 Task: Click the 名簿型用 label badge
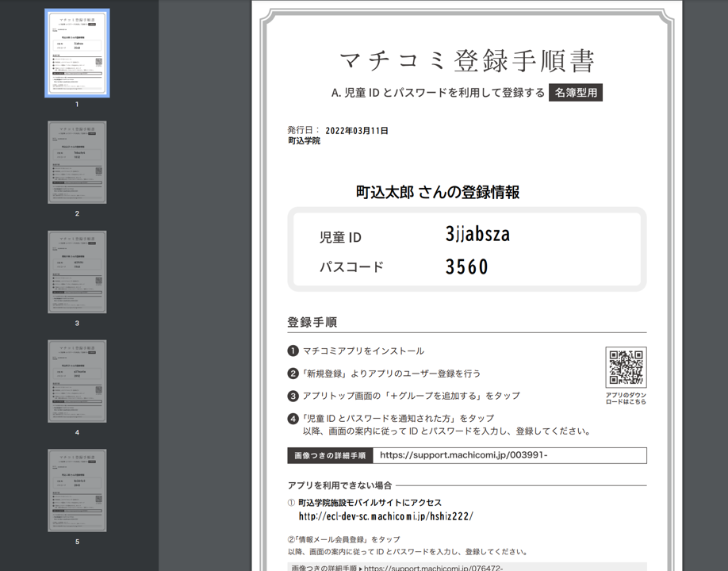(x=576, y=92)
